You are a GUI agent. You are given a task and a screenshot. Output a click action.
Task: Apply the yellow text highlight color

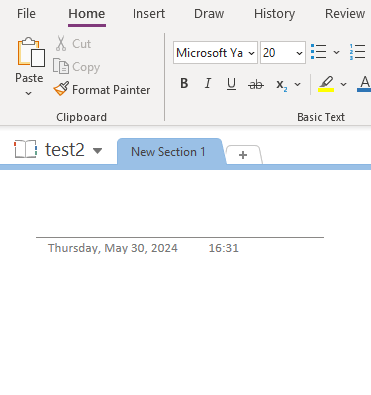pos(326,84)
